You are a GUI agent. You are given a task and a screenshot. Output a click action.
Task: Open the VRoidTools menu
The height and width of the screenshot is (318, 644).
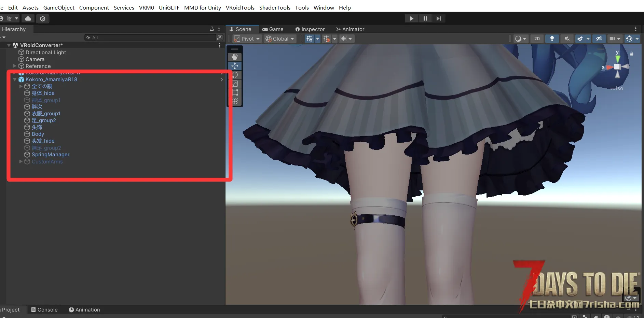(240, 8)
